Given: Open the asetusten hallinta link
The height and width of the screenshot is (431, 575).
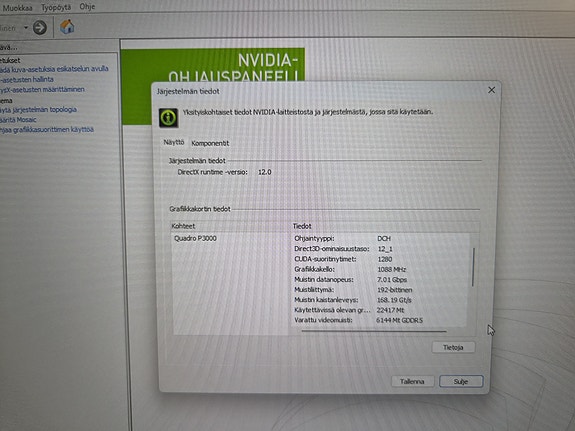Looking at the screenshot, I should [x=27, y=79].
